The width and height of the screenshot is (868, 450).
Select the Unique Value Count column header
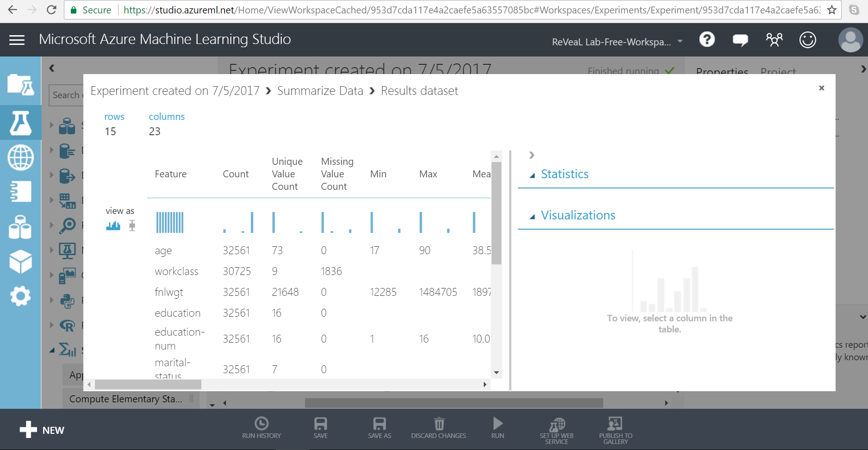tap(287, 174)
